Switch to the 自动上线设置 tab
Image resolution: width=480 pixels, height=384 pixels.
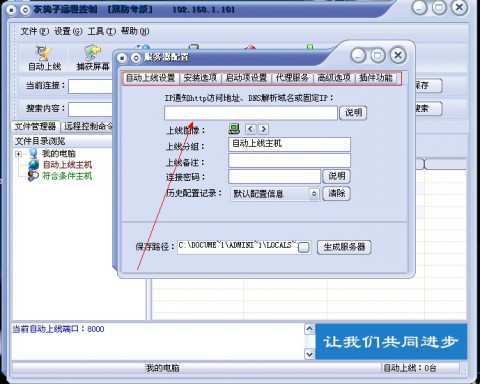coord(151,78)
